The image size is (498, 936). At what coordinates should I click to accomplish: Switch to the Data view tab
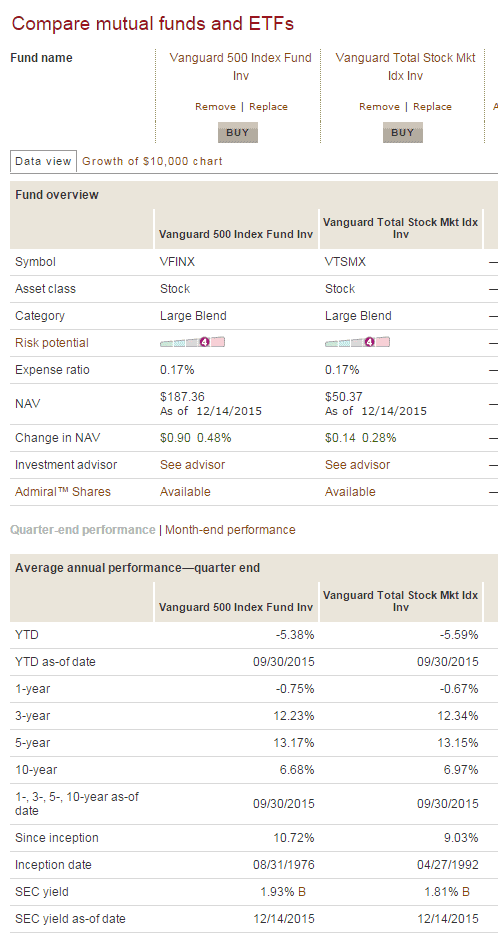[x=44, y=161]
